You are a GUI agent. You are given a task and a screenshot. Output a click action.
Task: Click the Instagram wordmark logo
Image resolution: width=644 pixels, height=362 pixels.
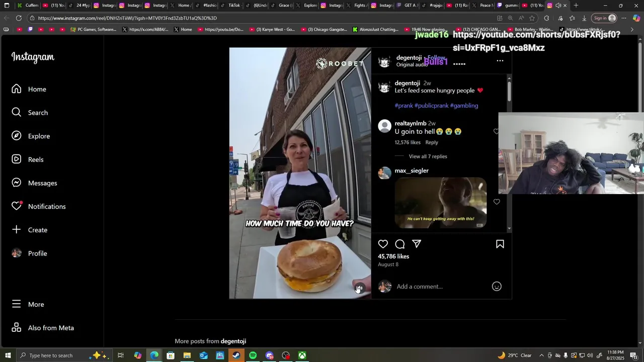pyautogui.click(x=33, y=57)
